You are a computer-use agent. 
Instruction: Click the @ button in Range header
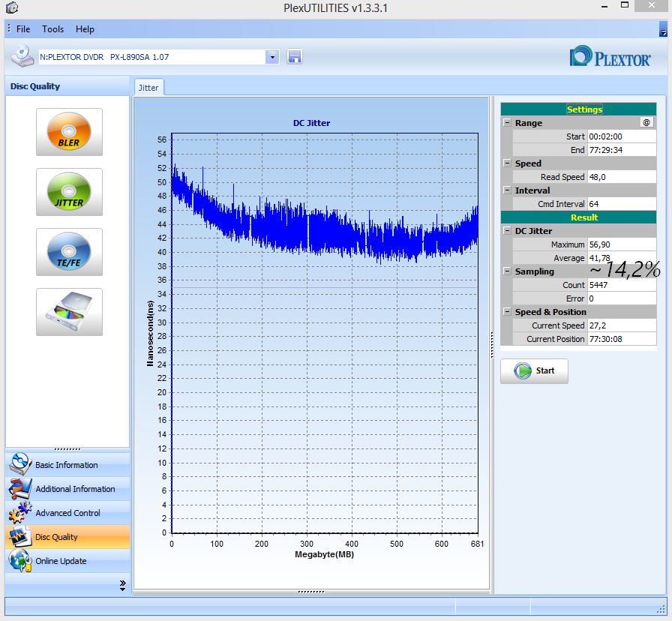(646, 122)
